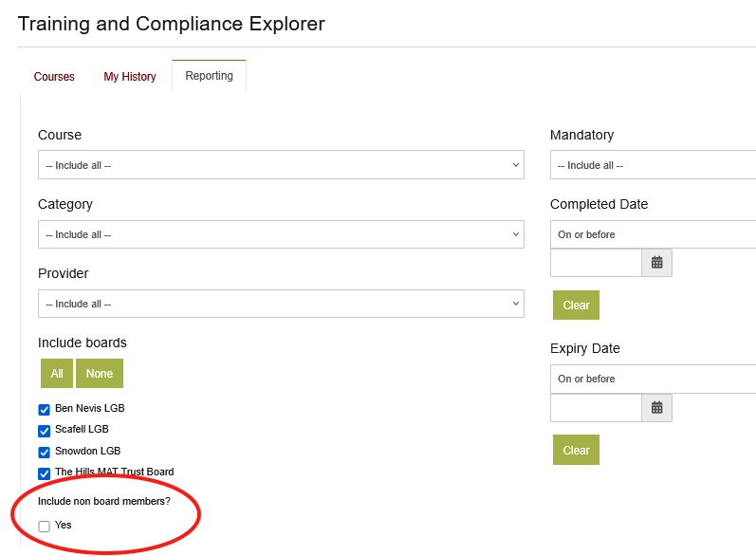Open Completed Date 'On or before' dropdown

(x=653, y=234)
